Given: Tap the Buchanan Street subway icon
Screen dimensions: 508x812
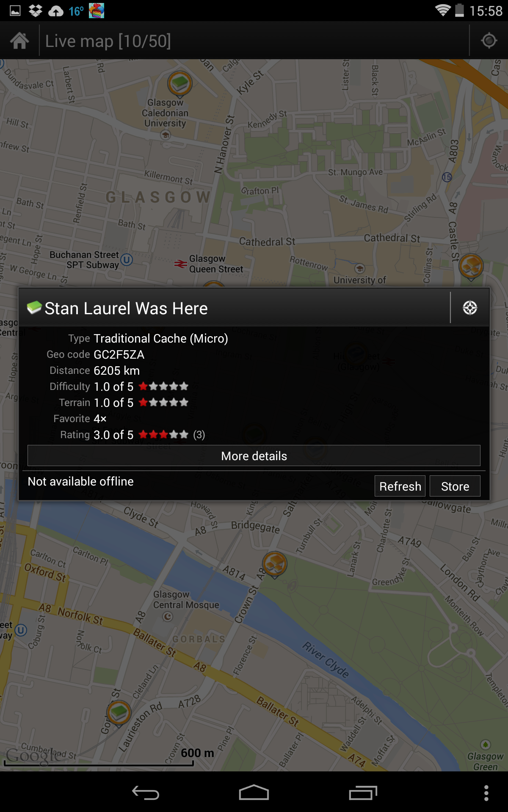Looking at the screenshot, I should coord(127,259).
